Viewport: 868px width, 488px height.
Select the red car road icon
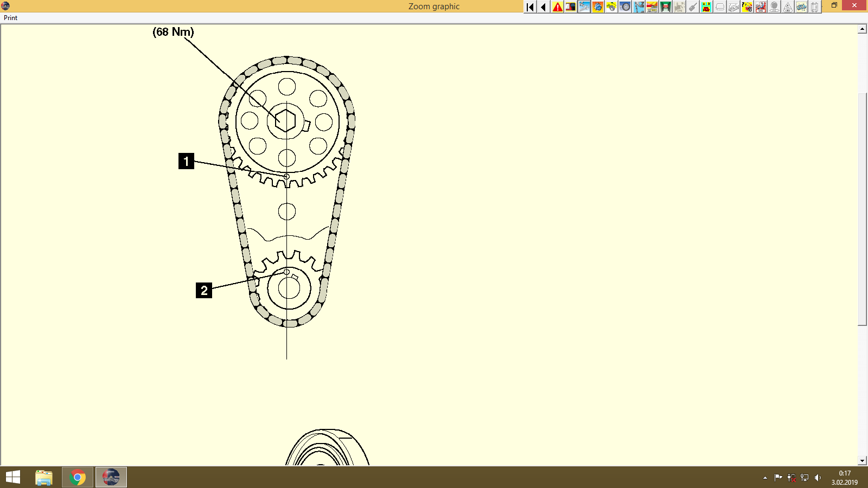point(651,7)
